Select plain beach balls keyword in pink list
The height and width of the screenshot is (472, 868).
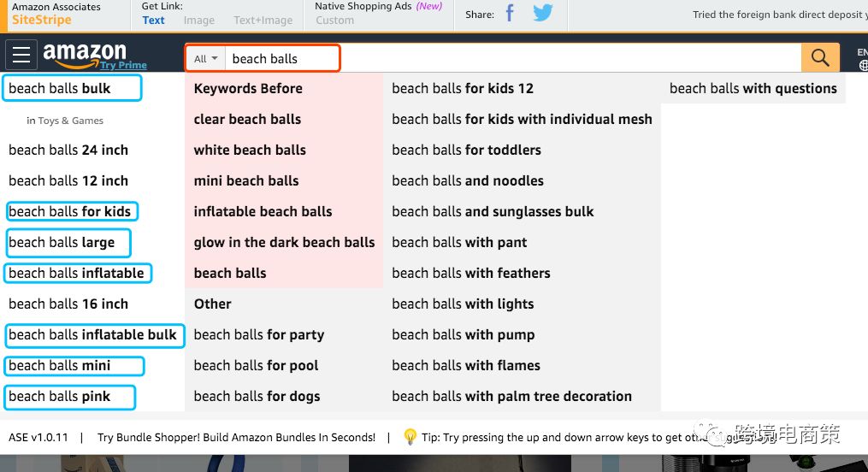pos(230,274)
